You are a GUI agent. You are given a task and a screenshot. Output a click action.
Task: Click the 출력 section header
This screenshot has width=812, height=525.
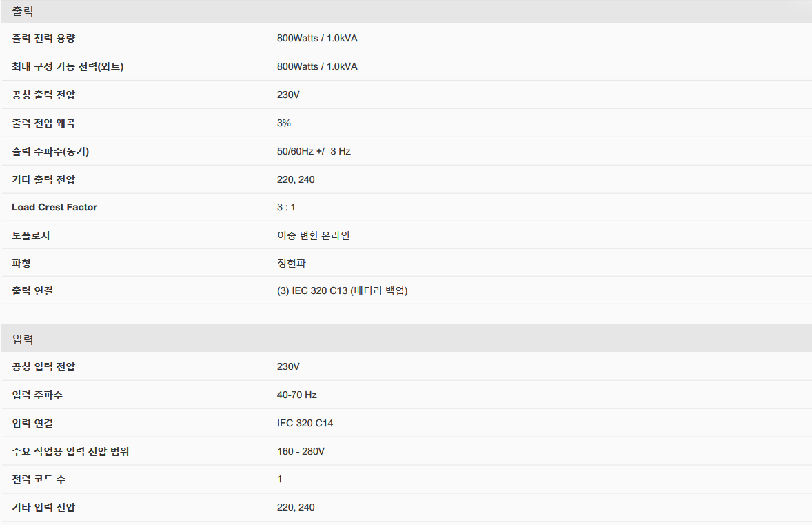pyautogui.click(x=23, y=12)
